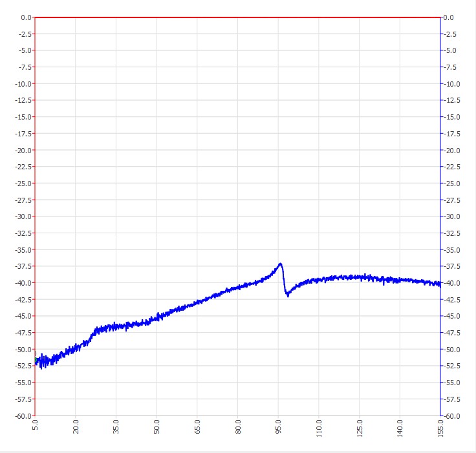Viewport: 476px width, 453px height.
Task: Click the blue trace dip just after 95.0
Action: (288, 294)
